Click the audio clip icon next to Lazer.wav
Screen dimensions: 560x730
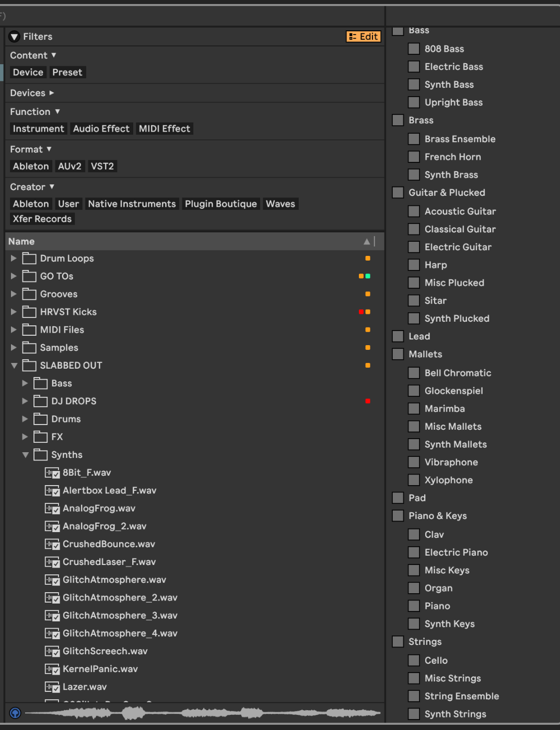(x=52, y=687)
